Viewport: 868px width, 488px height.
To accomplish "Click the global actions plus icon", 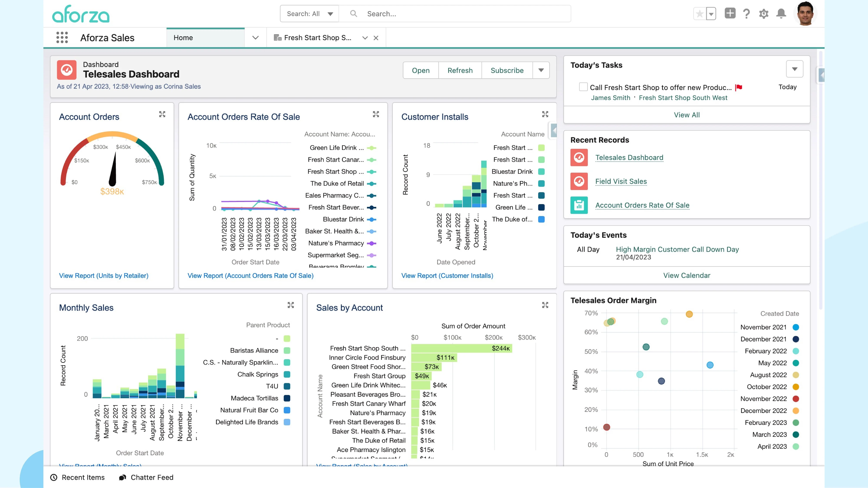I will [730, 13].
